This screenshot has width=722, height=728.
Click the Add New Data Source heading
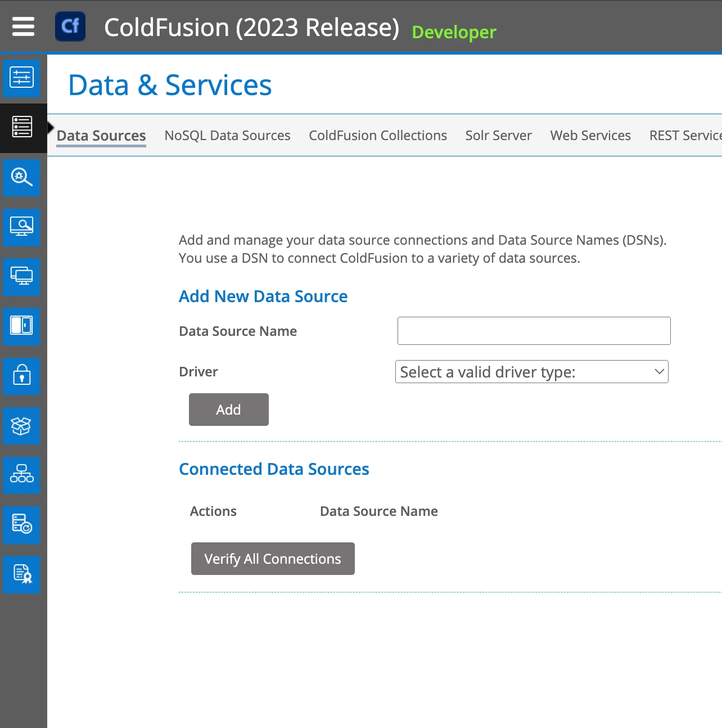(263, 296)
